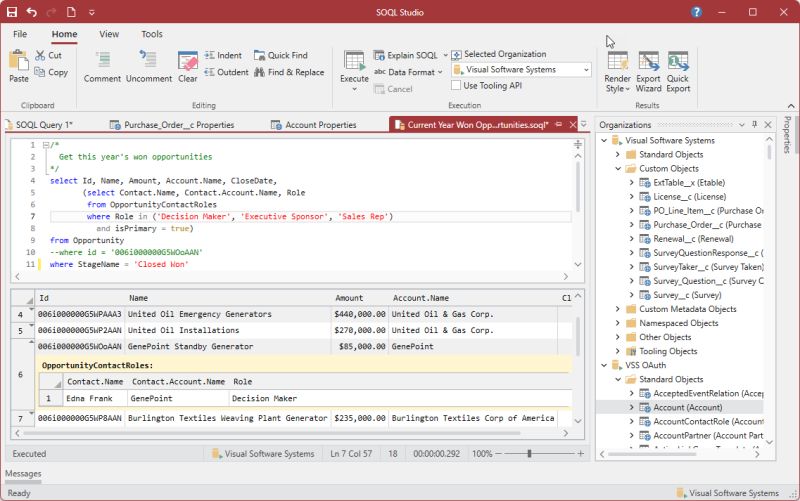Expand row 7 detail toggle
Viewport: 800px width, 501px height.
click(x=31, y=413)
